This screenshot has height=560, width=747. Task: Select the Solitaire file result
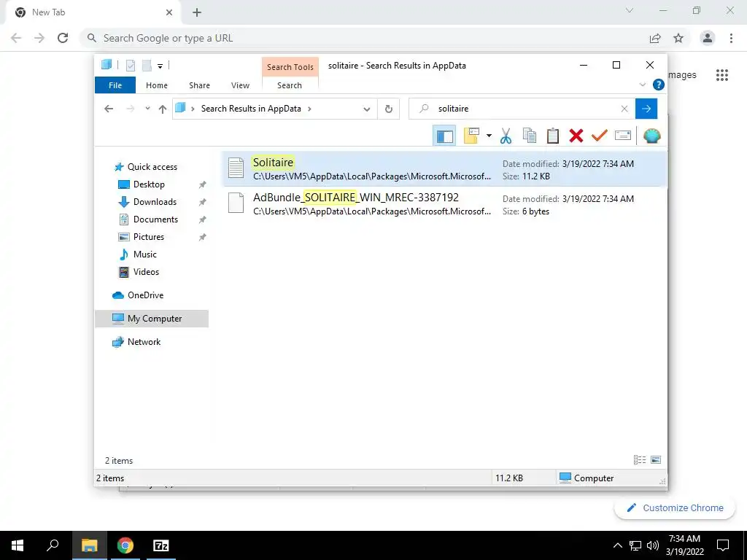click(445, 169)
